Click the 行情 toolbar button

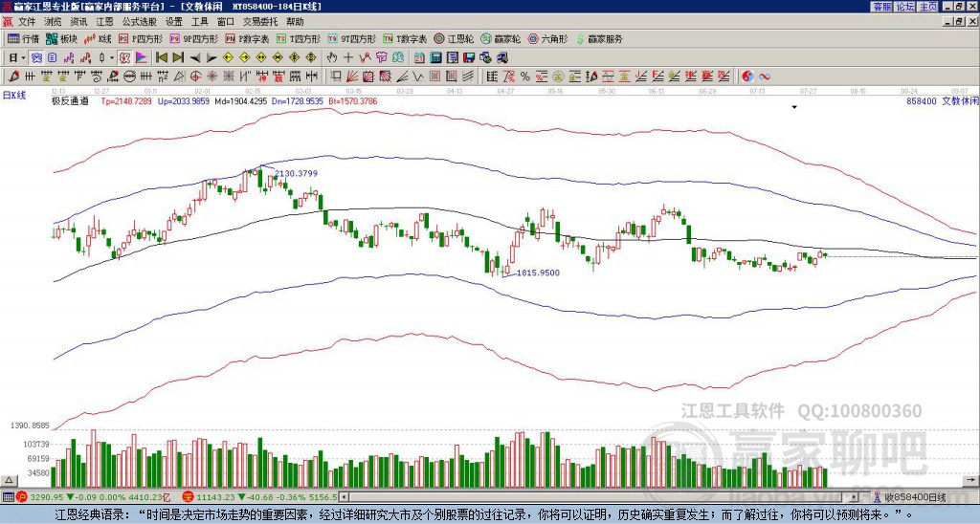click(23, 38)
